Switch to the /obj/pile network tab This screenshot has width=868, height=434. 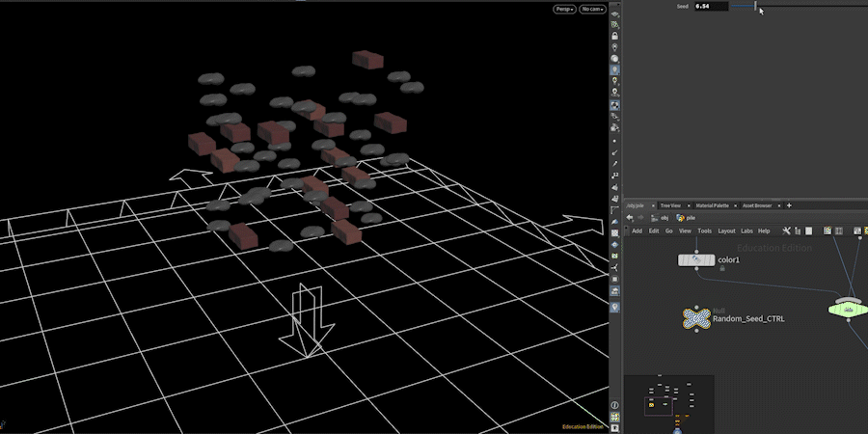point(637,205)
